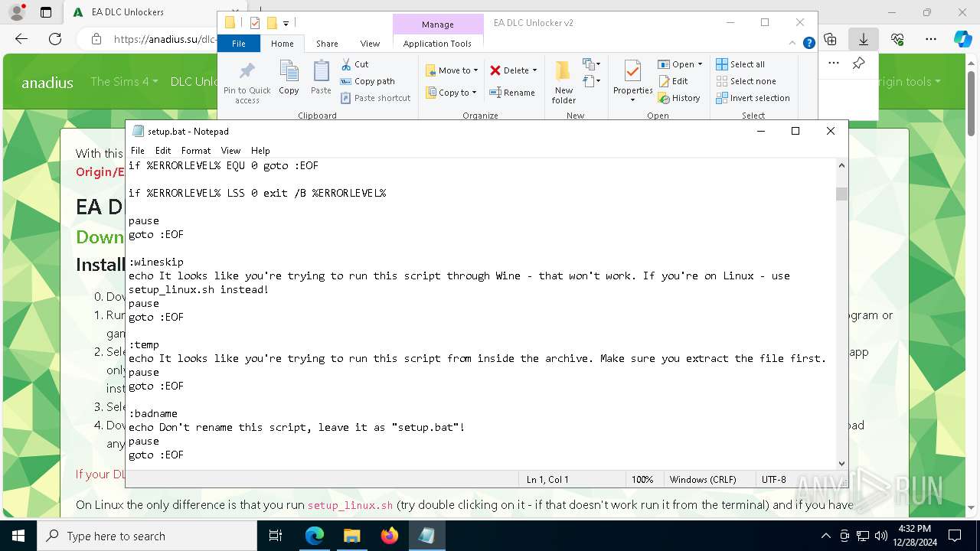Open File Explorer from taskbar
980x551 pixels.
click(x=352, y=536)
